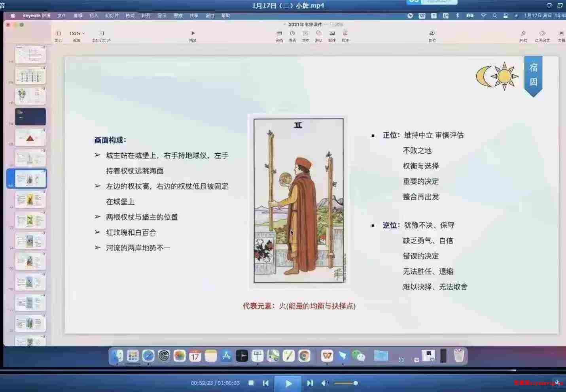Open the 格式 format inspector
The image size is (566, 392).
pyautogui.click(x=523, y=34)
